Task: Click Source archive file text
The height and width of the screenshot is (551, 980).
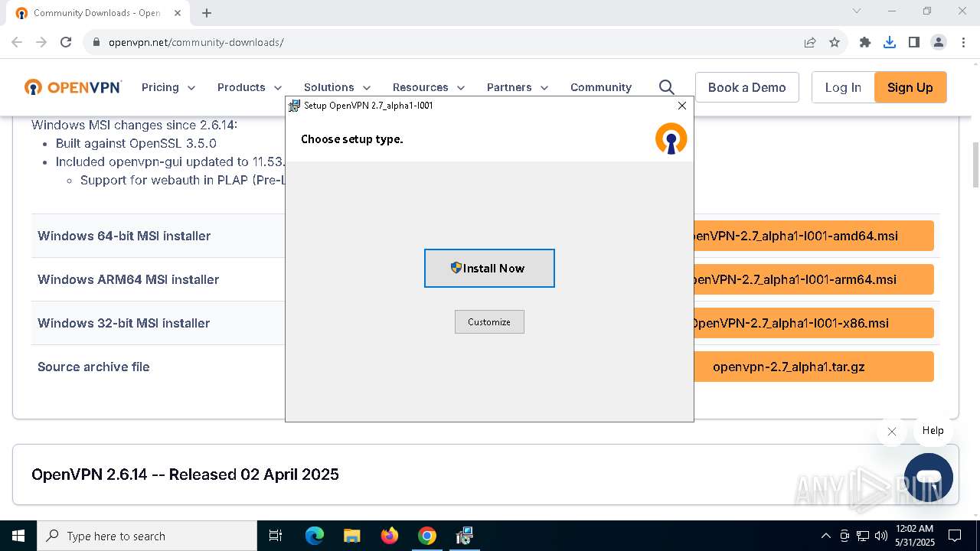Action: 93,367
